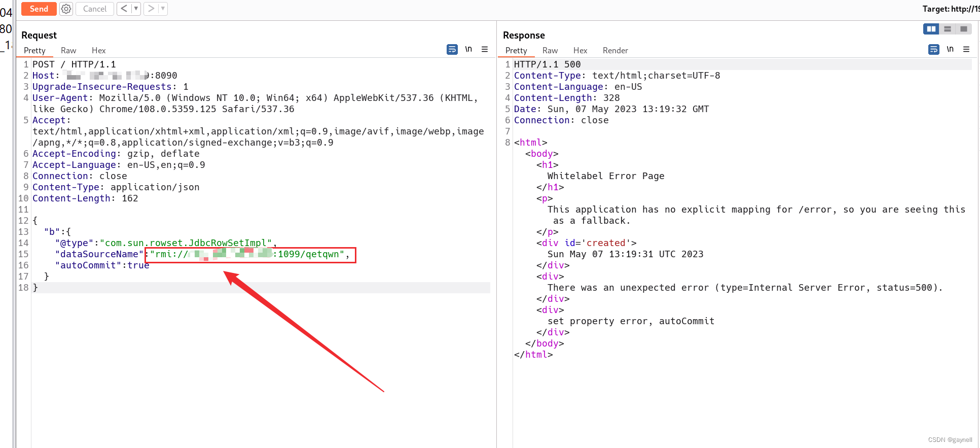Viewport: 980px width, 448px height.
Task: Open back history dropdown arrow
Action: click(136, 9)
